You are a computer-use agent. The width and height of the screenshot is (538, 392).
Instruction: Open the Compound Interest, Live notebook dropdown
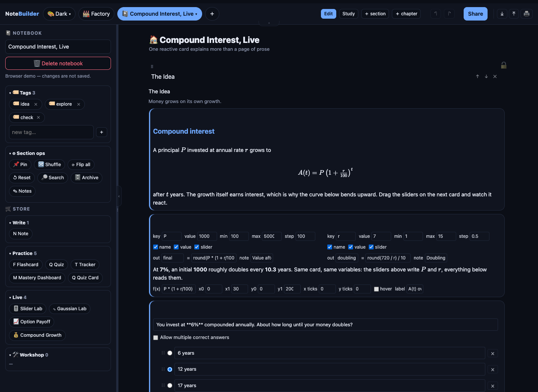click(x=160, y=14)
